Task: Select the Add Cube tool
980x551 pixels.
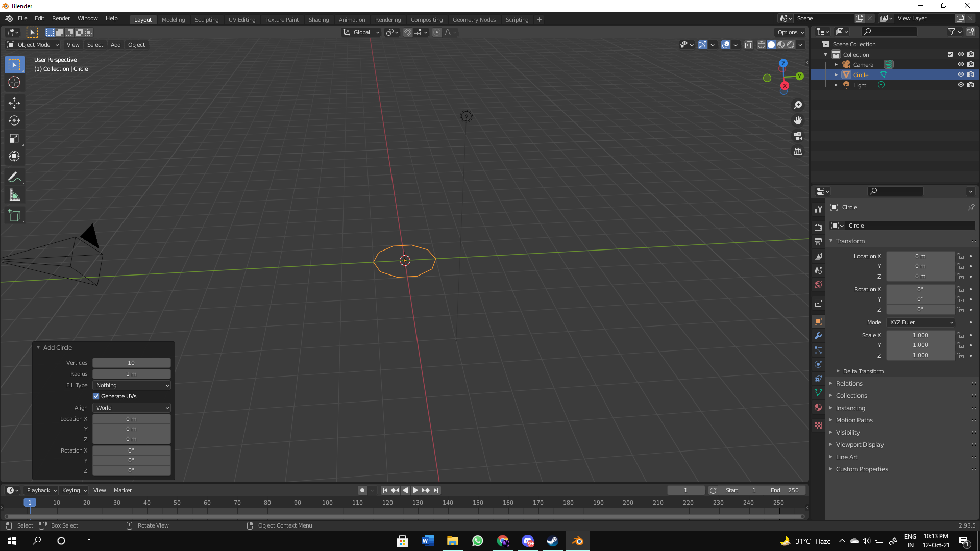Action: click(x=14, y=216)
